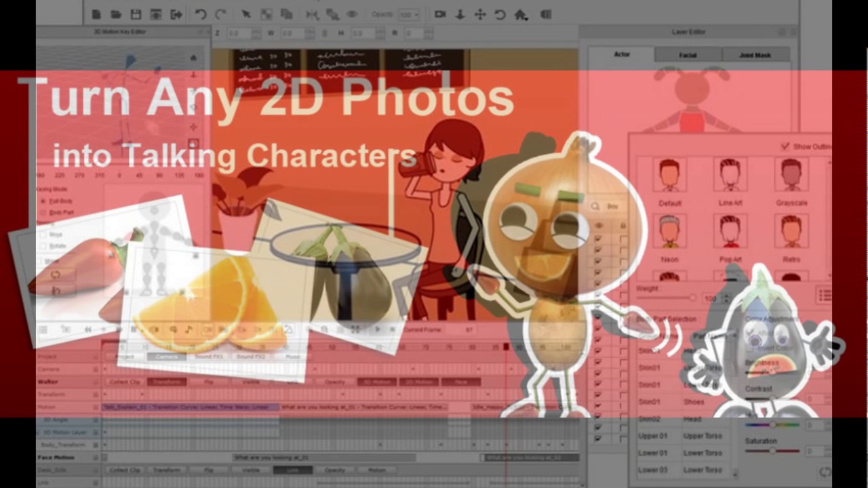Open the Sound FX2 timeline tab
868x488 pixels.
[x=250, y=357]
